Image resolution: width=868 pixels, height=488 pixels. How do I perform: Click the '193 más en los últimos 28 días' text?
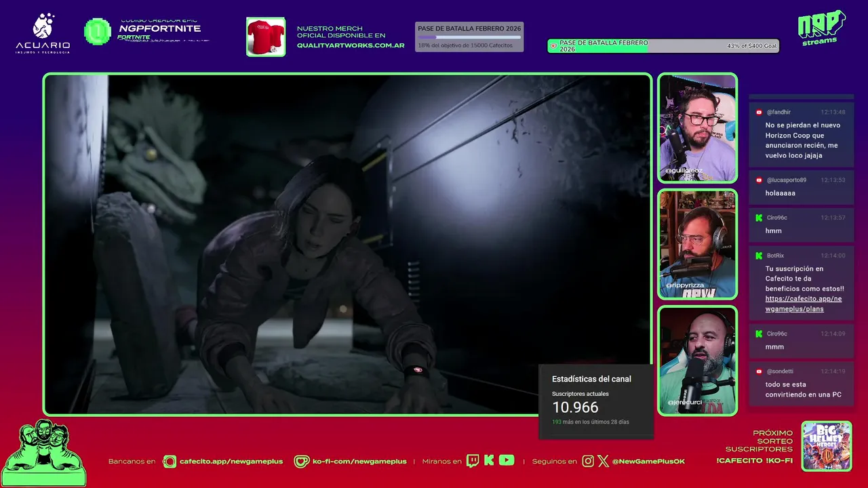(590, 422)
